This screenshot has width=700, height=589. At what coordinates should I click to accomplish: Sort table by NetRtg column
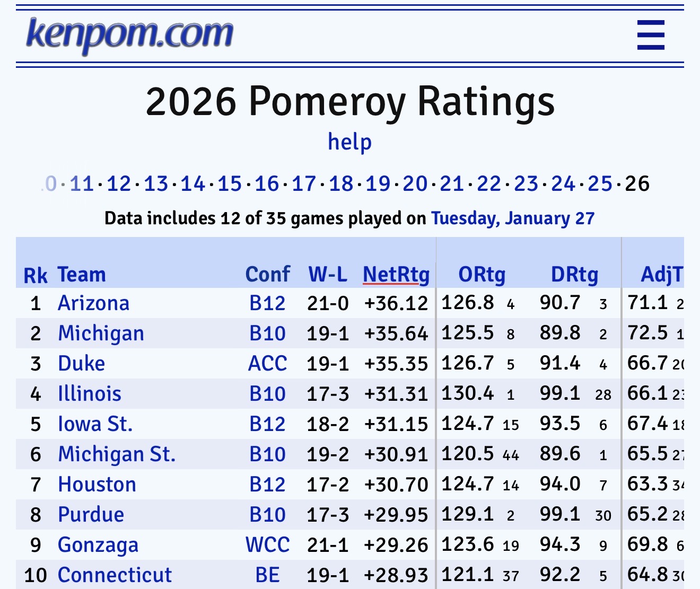tap(396, 275)
